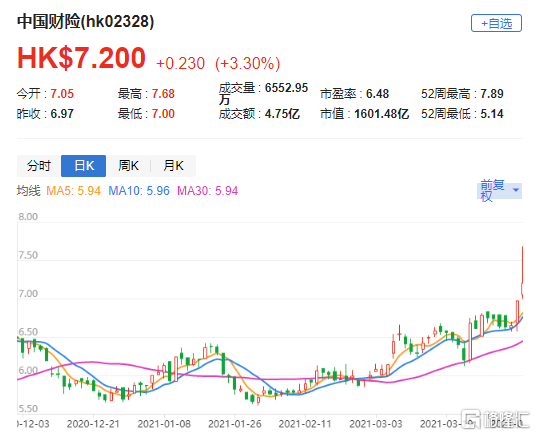Click the MA5: 5.94 legend label
This screenshot has height=436, width=536.
click(x=73, y=191)
